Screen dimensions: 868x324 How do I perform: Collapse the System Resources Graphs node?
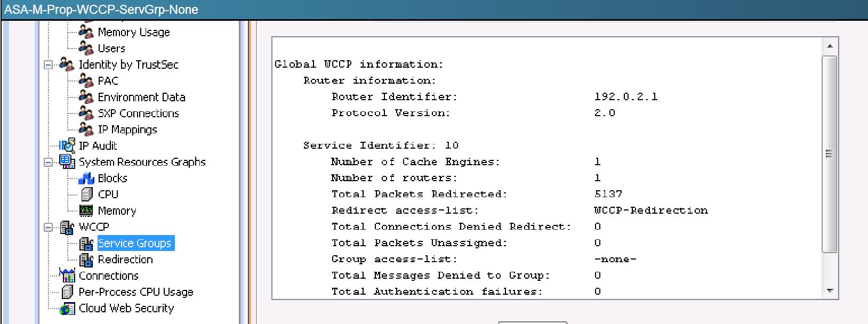coord(49,162)
